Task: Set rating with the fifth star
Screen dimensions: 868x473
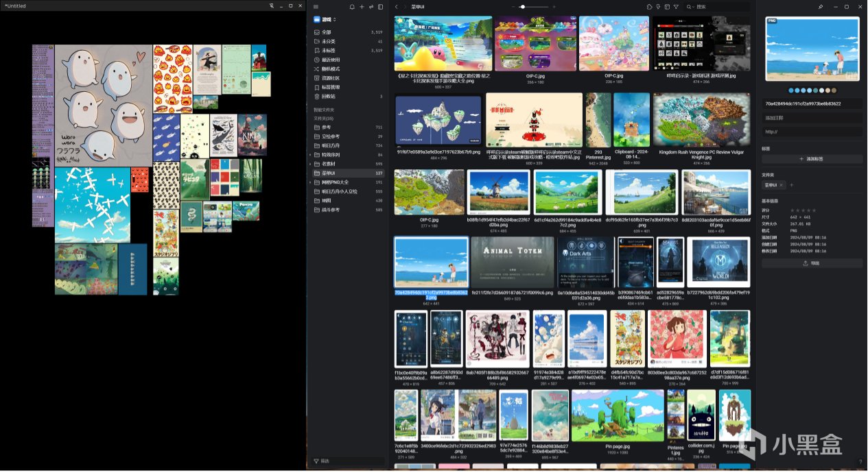Action: 814,210
